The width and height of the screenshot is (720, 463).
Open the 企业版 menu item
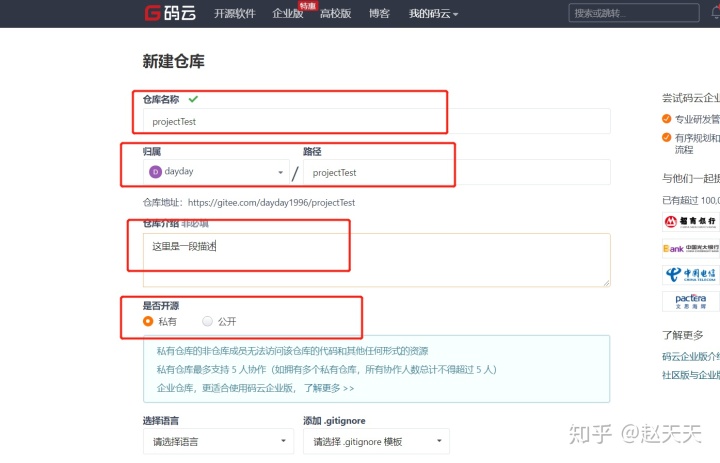click(287, 14)
